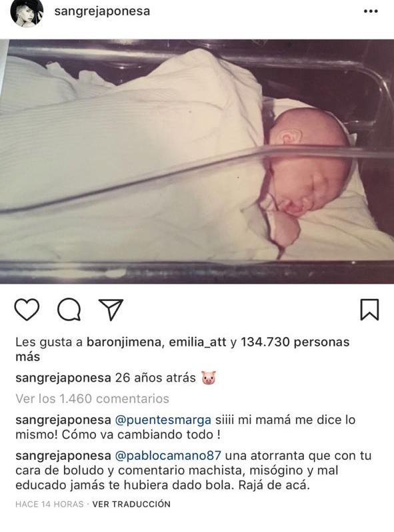Open sangrejaponesa name on puentesmarga reply
The image size is (394, 532).
click(63, 420)
